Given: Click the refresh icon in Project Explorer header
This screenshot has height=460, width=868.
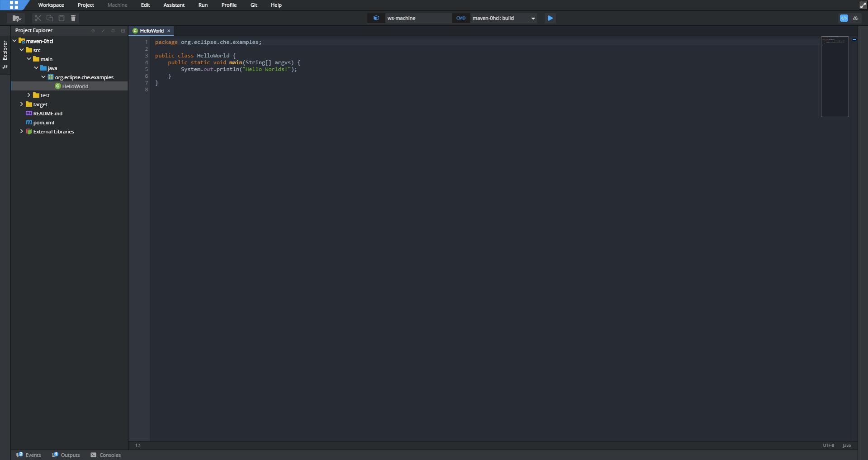Looking at the screenshot, I should point(113,31).
